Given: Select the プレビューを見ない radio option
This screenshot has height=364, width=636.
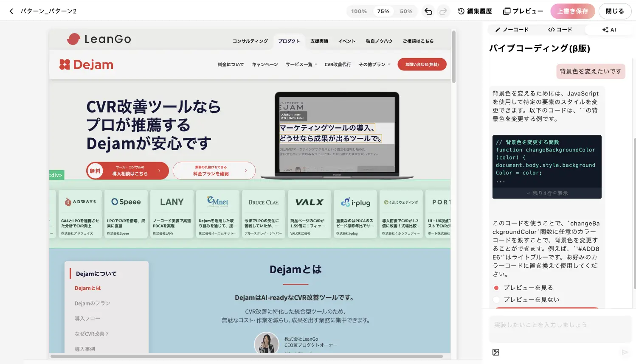Looking at the screenshot, I should (496, 300).
